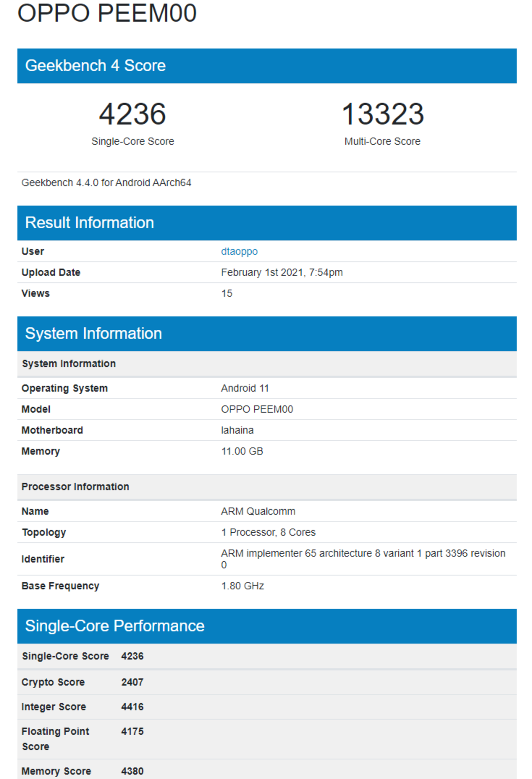
Task: Select the Geekbench 4 Score header
Action: pos(267,66)
